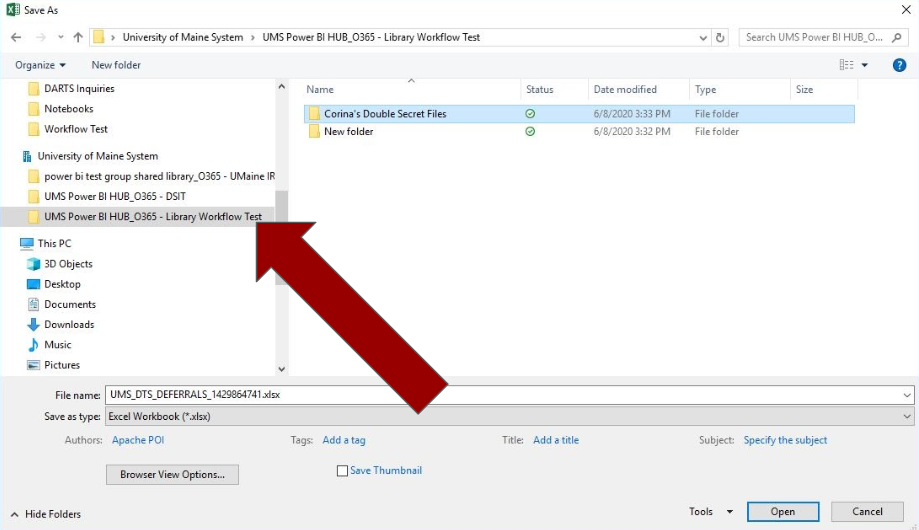The width and height of the screenshot is (919, 530).
Task: Go up one folder level arrow
Action: [x=78, y=38]
